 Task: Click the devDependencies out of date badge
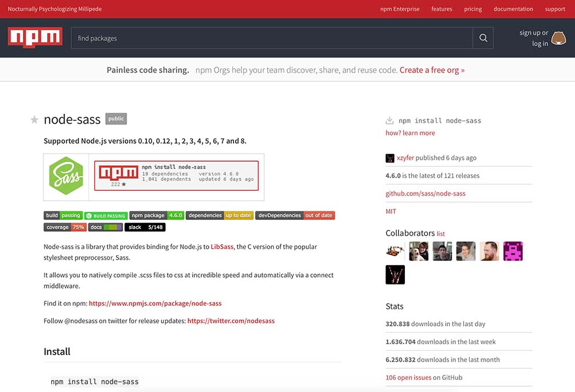coord(295,216)
